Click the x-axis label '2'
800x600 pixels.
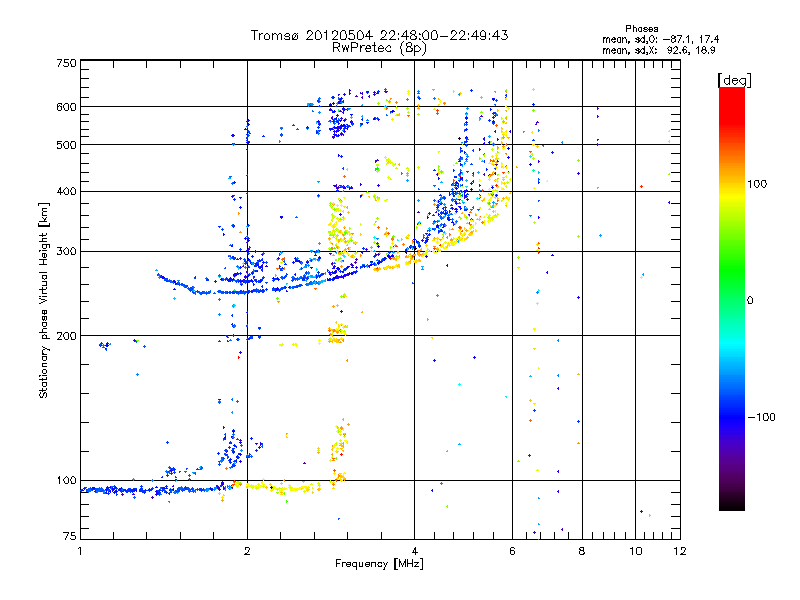247,551
